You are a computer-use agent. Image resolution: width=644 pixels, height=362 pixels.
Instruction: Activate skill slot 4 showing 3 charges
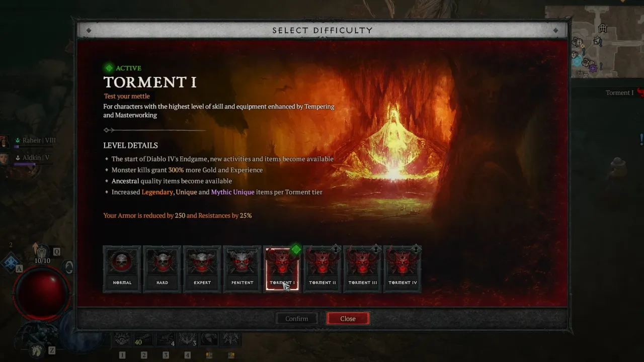click(x=187, y=339)
